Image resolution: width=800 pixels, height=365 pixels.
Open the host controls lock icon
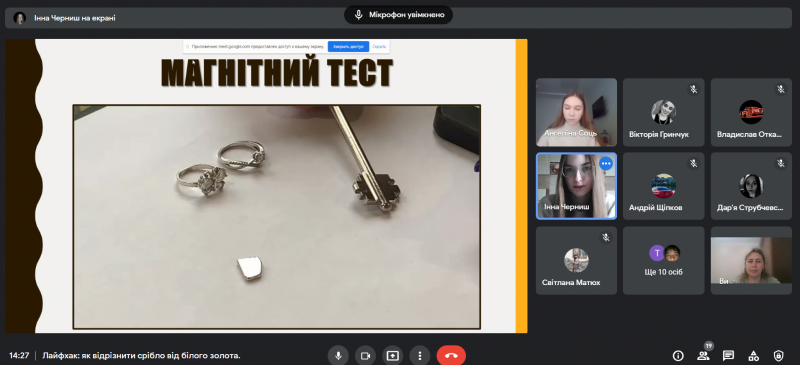(x=778, y=355)
